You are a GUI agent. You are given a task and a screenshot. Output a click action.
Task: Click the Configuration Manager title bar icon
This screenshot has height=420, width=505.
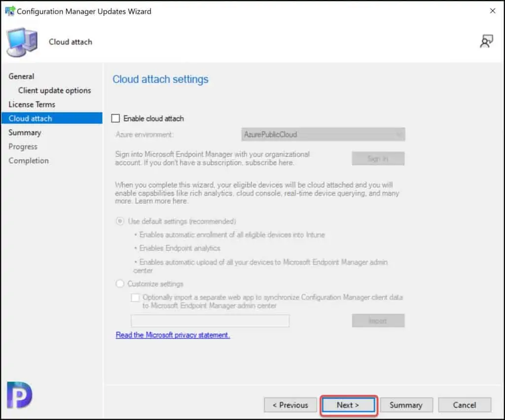tap(10, 11)
